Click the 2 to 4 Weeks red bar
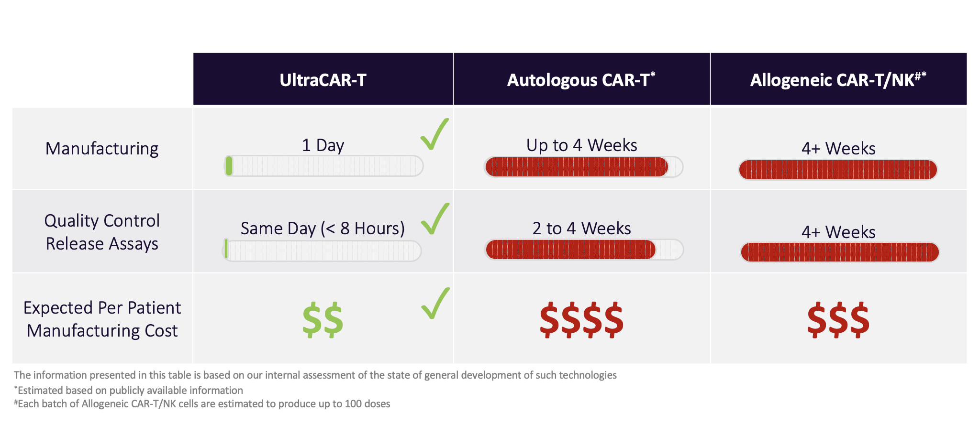 click(584, 250)
